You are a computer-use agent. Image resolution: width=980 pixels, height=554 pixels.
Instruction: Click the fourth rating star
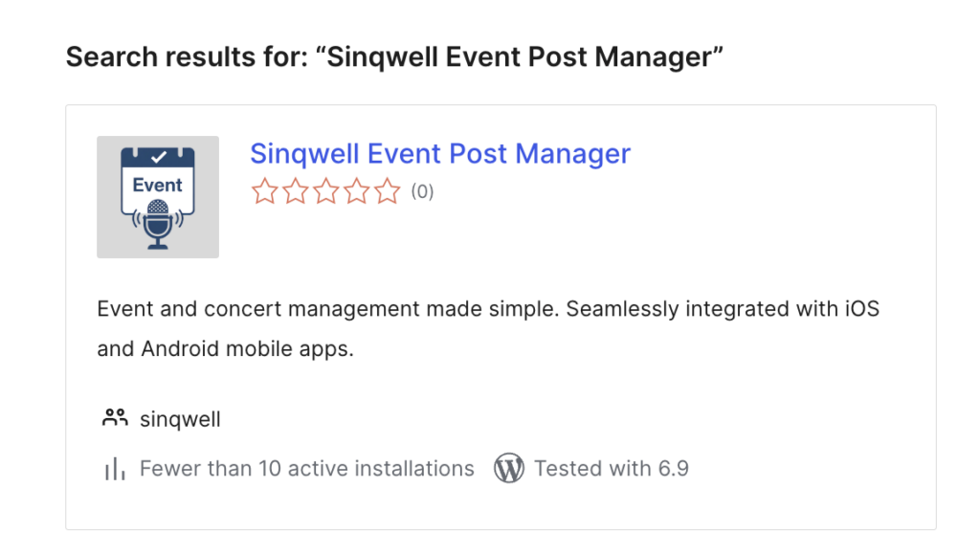pyautogui.click(x=356, y=191)
